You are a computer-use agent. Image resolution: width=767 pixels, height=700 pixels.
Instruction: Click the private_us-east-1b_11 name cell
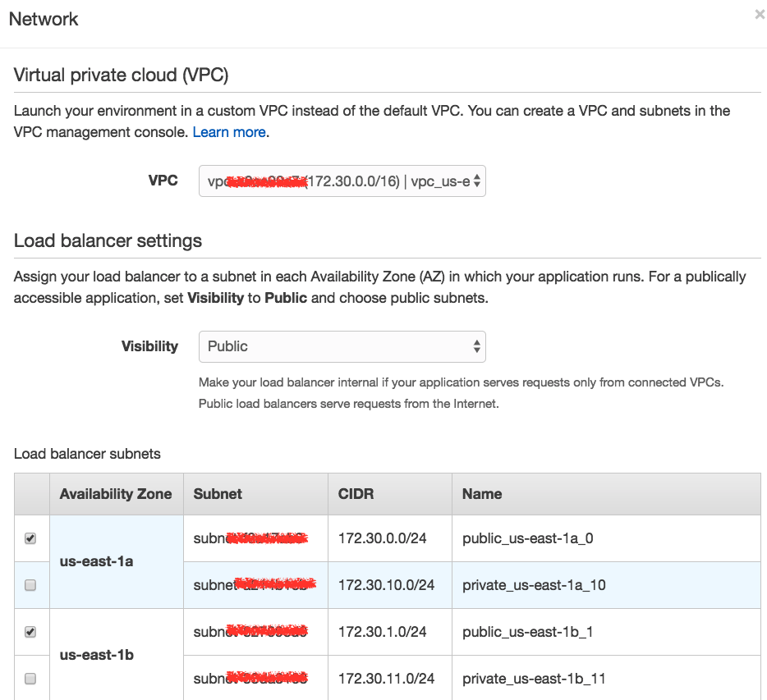pyautogui.click(x=607, y=679)
